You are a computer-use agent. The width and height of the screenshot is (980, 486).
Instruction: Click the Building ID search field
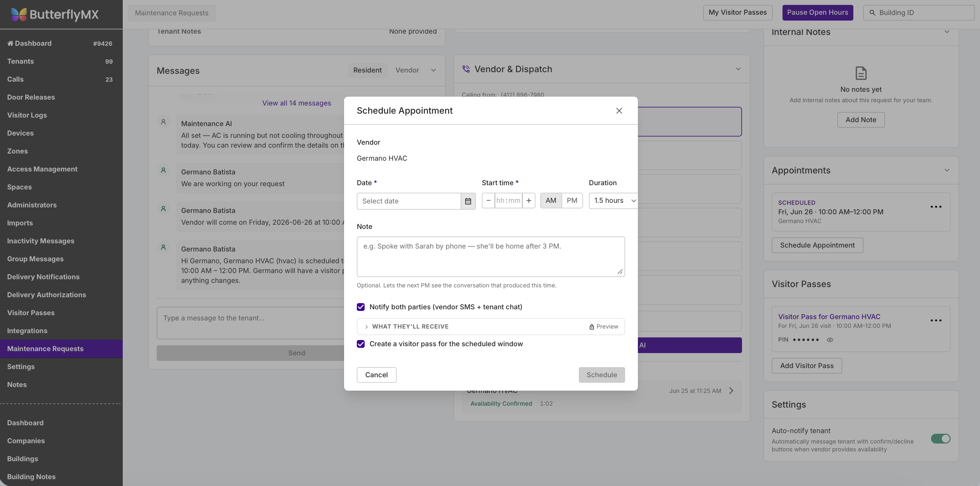click(918, 12)
